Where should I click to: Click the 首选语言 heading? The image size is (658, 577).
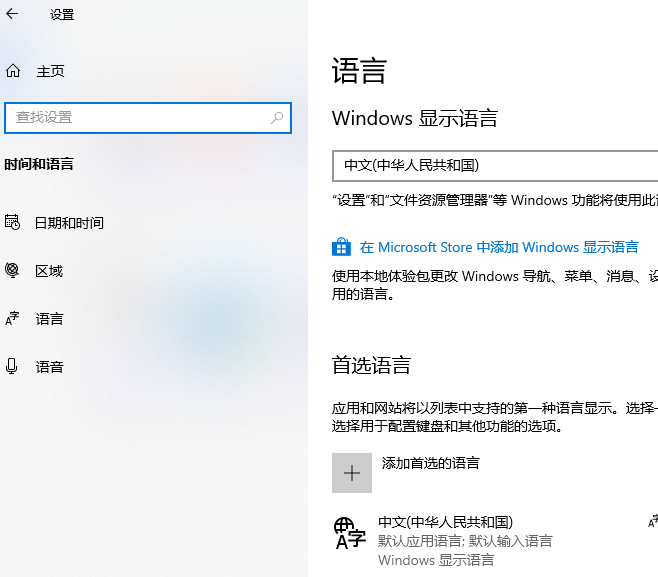point(371,365)
